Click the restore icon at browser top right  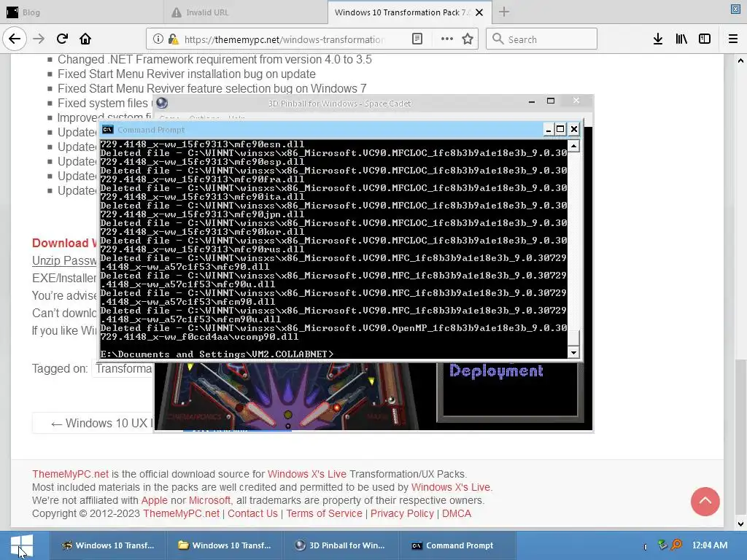click(735, 9)
